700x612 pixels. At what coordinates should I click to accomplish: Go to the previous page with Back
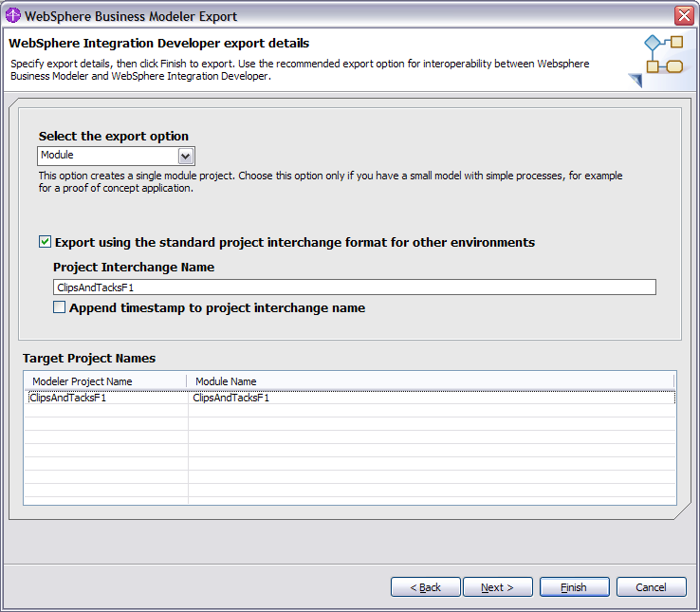[x=425, y=587]
